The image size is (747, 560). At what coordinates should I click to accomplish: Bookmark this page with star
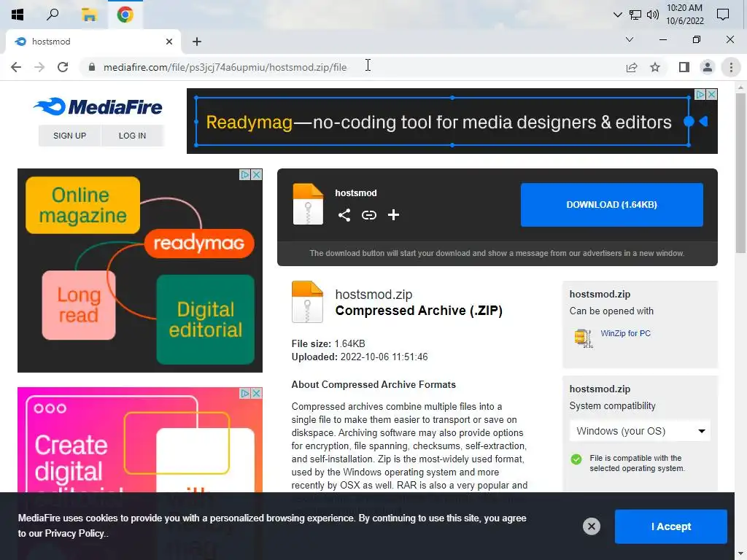(x=655, y=68)
